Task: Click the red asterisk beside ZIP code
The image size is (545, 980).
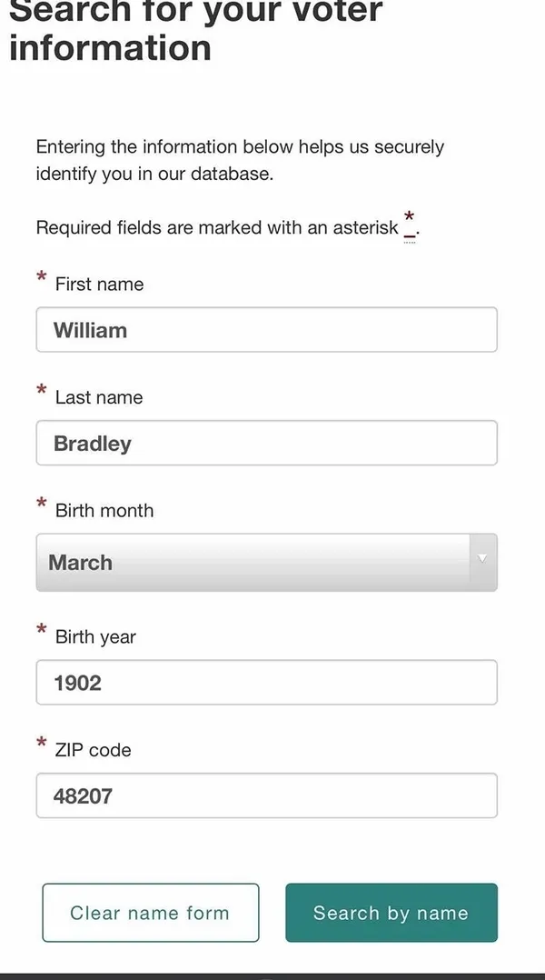Action: (x=42, y=743)
